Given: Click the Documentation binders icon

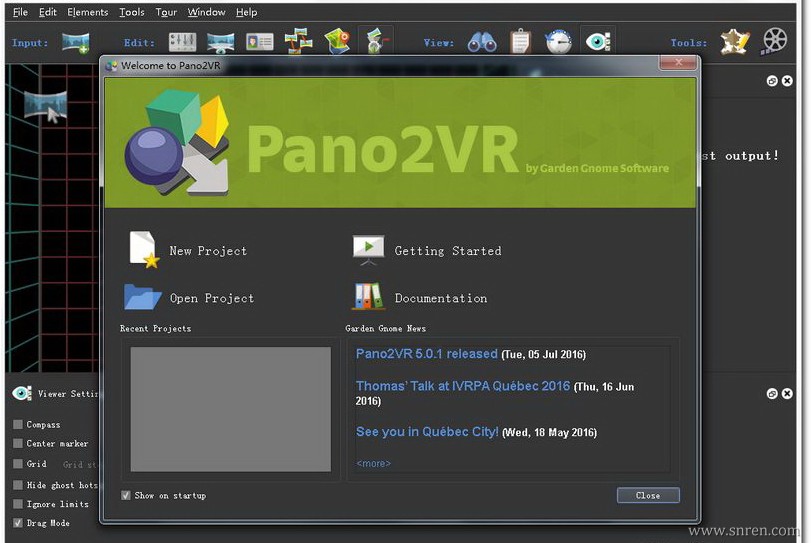Looking at the screenshot, I should point(368,296).
